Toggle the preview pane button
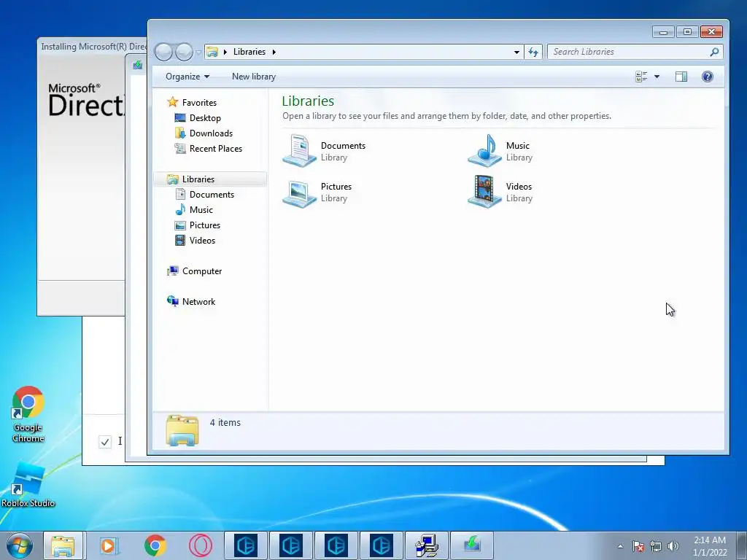The height and width of the screenshot is (560, 747). 681,77
